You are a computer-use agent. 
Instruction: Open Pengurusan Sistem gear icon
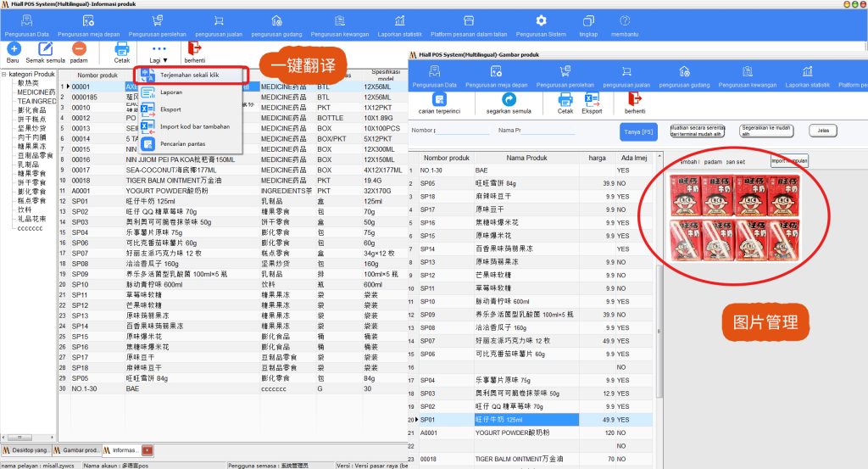[x=541, y=21]
